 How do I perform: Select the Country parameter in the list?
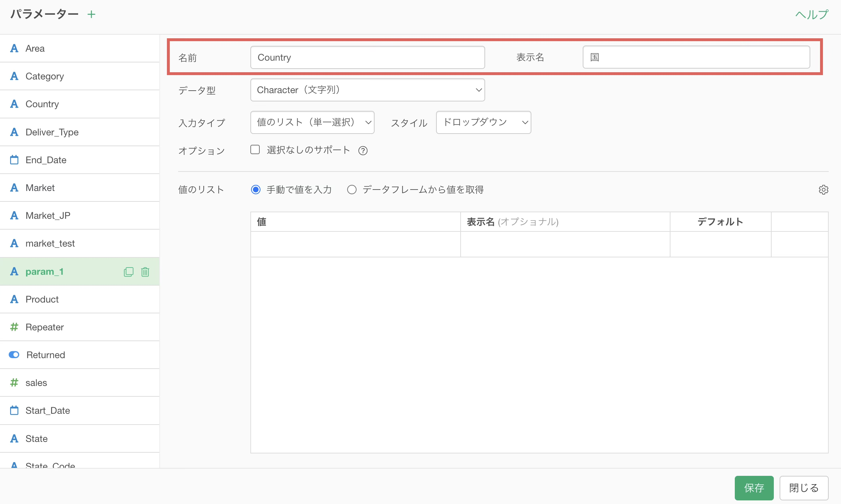click(79, 104)
